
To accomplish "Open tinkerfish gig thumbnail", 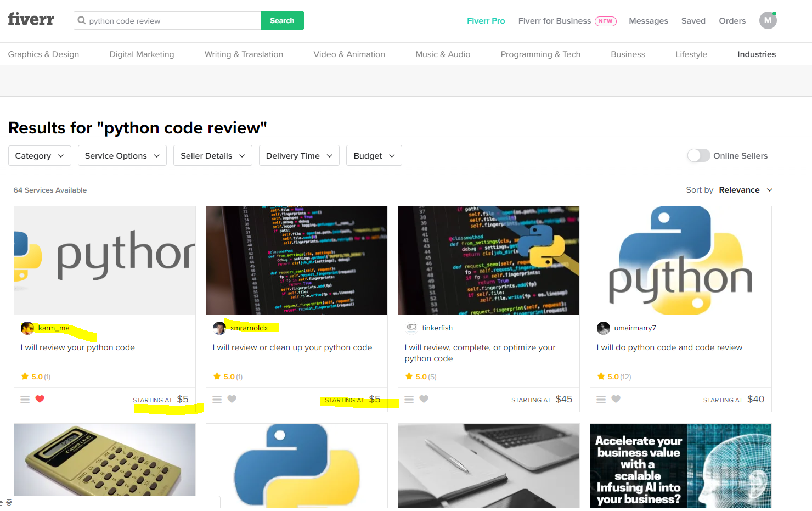I will (x=489, y=261).
